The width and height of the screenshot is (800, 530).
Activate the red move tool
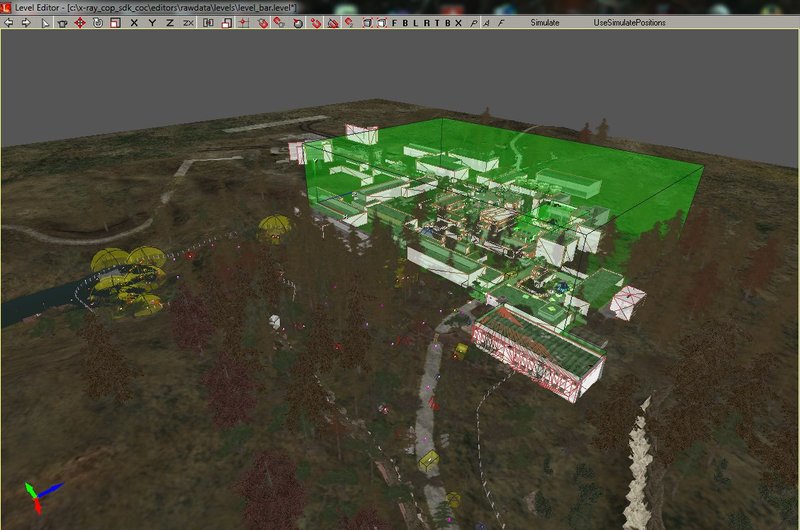(79, 22)
